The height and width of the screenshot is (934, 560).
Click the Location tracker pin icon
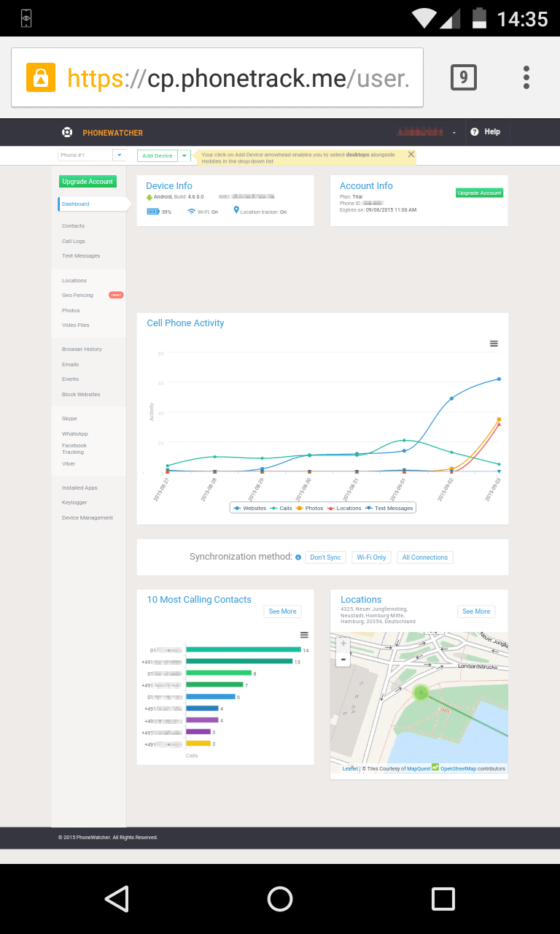pyautogui.click(x=236, y=211)
